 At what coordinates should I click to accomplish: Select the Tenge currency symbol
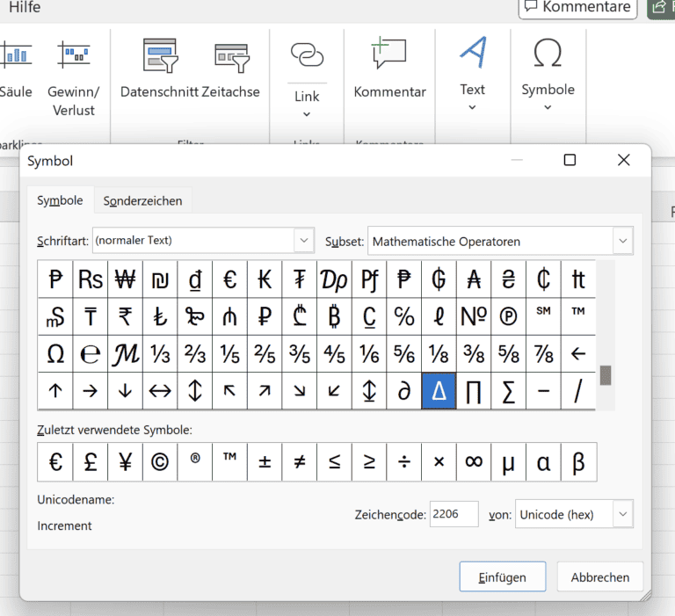[x=91, y=316]
